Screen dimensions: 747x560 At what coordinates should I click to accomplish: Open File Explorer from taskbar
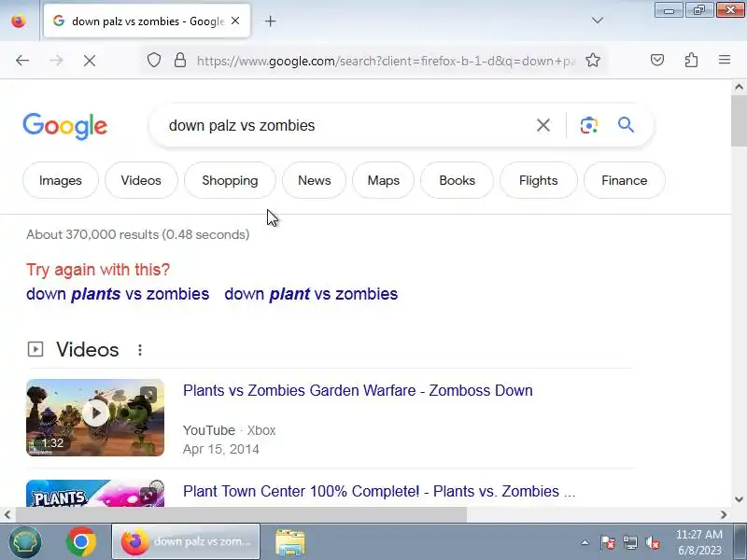[290, 542]
